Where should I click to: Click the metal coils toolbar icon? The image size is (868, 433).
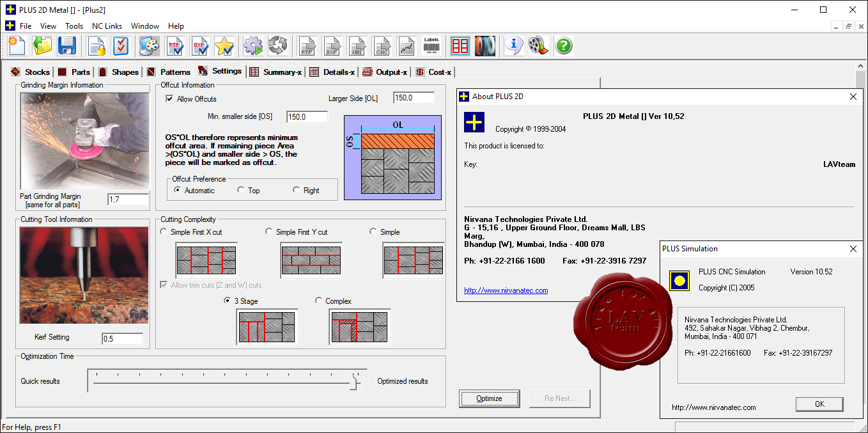[x=485, y=45]
